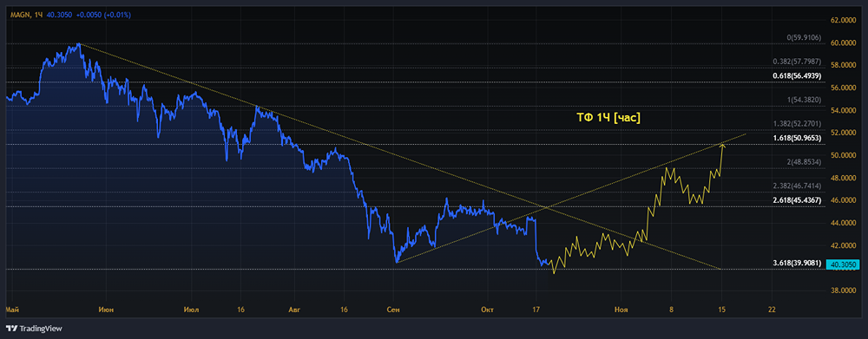Click the yellow ТФ 1Ч [час] annotation
This screenshot has height=339, width=868.
pyautogui.click(x=608, y=118)
